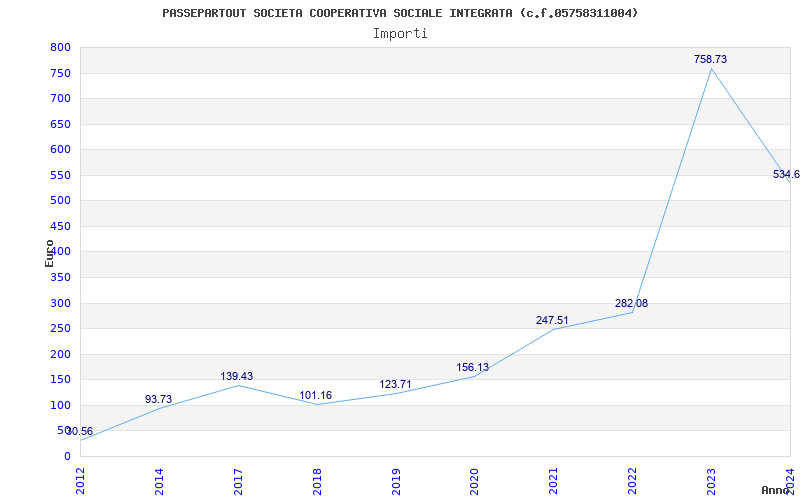Click the 800 y-axis tick label
Viewport: 800px width, 500px height.
coord(60,47)
